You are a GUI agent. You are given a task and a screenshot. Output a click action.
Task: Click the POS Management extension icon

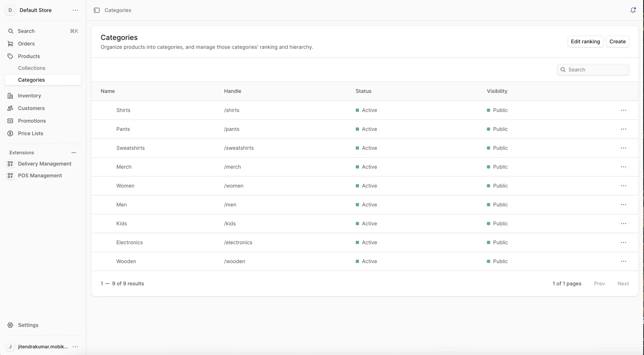click(10, 175)
